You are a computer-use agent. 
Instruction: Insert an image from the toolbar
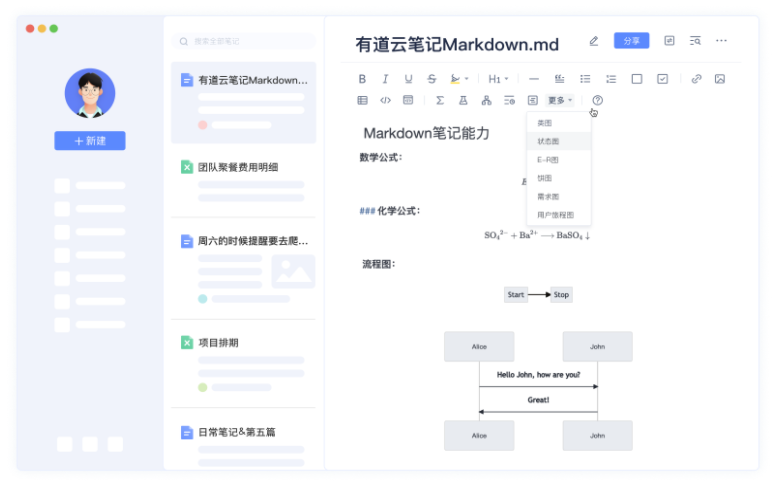tap(720, 79)
